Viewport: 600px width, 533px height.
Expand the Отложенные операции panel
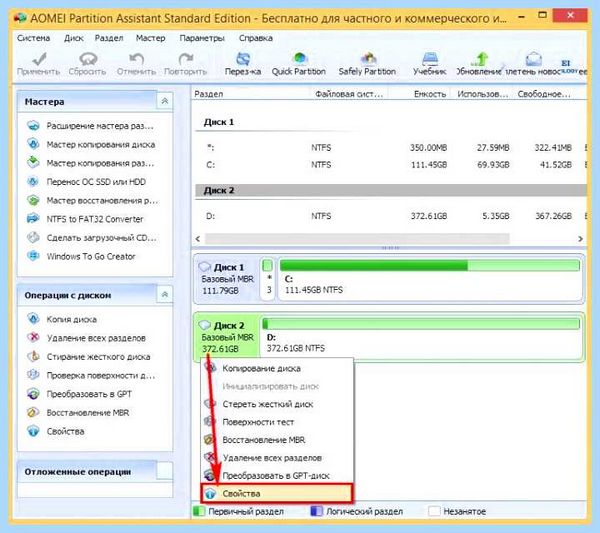165,471
